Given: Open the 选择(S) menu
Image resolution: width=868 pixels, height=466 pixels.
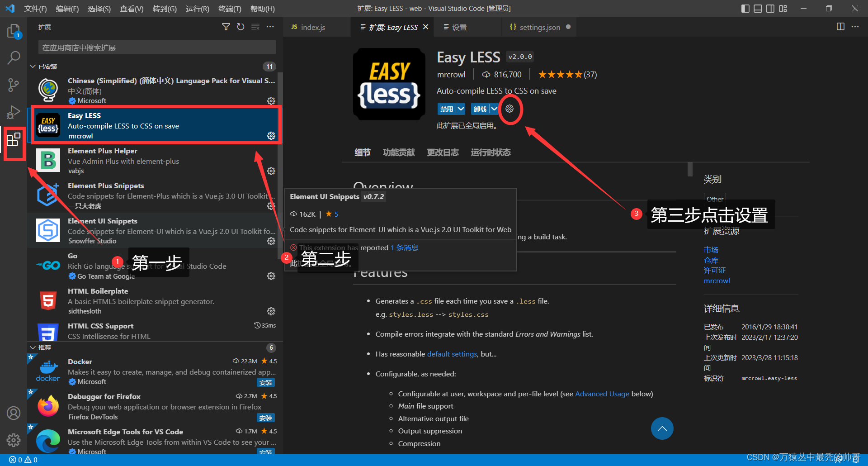Looking at the screenshot, I should point(99,9).
